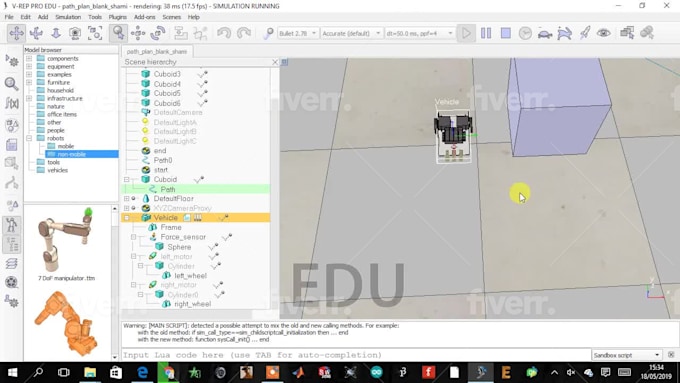The height and width of the screenshot is (383, 680).
Task: Open the Edit menu
Action: [x=26, y=17]
